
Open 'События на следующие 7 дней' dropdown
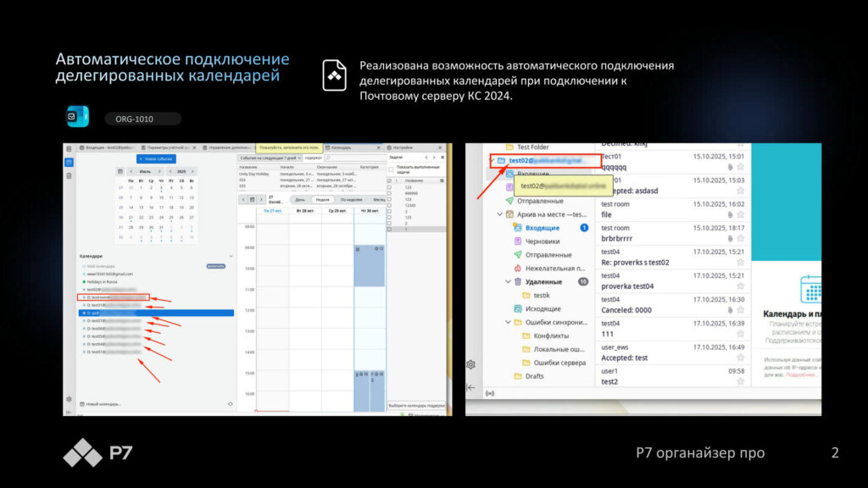coord(270,158)
